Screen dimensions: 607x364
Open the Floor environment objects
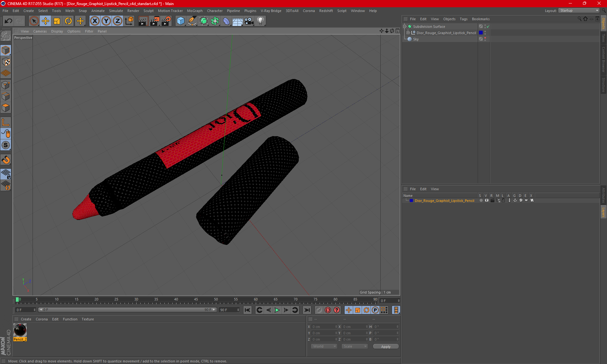click(237, 21)
